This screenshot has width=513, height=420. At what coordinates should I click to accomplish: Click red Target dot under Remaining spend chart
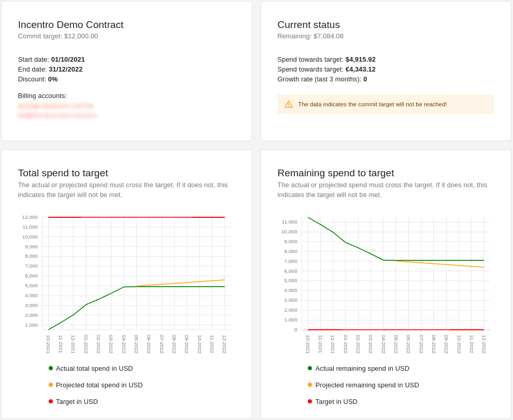point(310,401)
